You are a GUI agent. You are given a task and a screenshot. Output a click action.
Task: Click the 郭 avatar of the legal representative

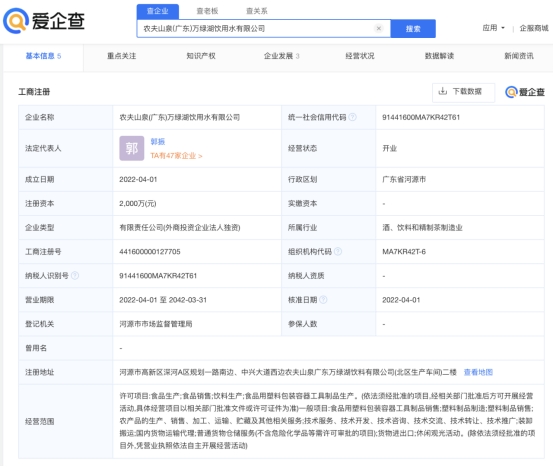[x=131, y=148]
